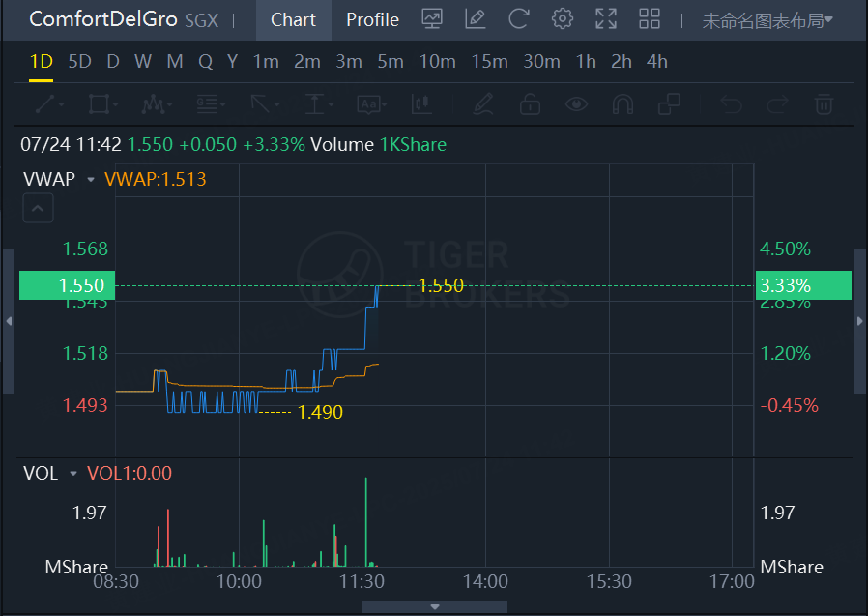This screenshot has width=868, height=616.
Task: Select the freehand pencil brush tool
Action: pyautogui.click(x=483, y=104)
